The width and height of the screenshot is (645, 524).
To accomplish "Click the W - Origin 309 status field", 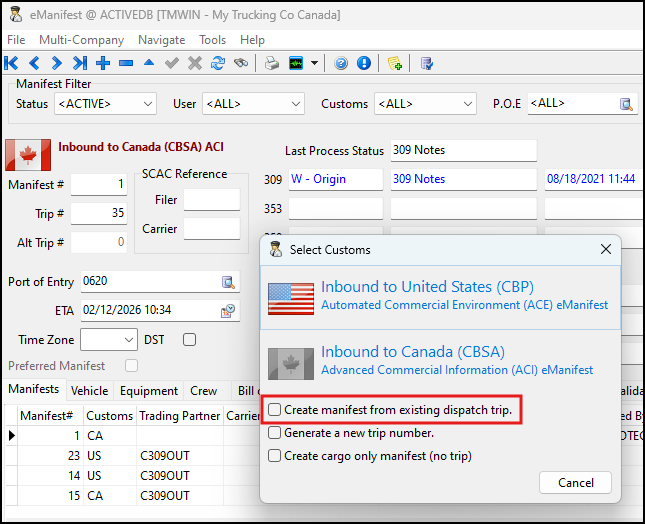I will pyautogui.click(x=336, y=179).
